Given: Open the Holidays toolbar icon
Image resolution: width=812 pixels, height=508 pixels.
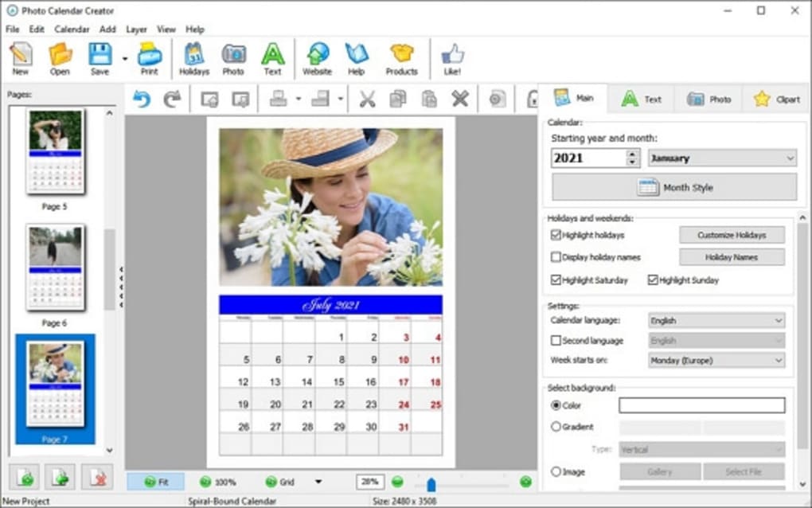Looking at the screenshot, I should 194,57.
